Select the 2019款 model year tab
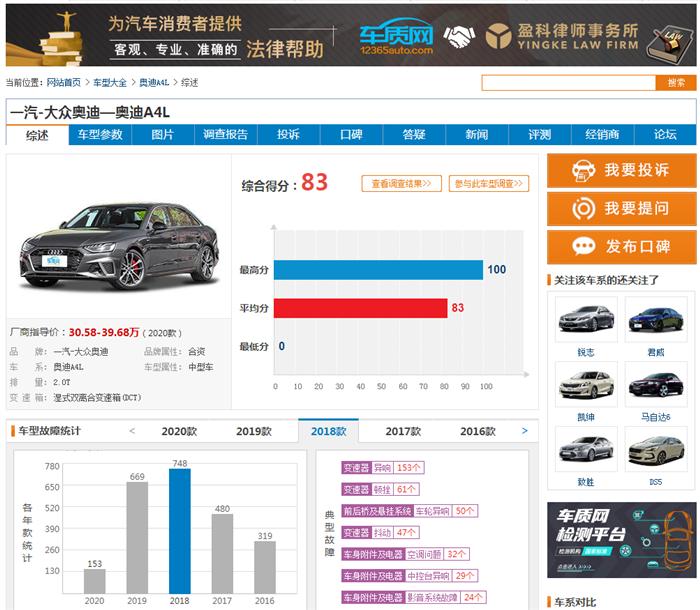The image size is (700, 610). coord(254,431)
